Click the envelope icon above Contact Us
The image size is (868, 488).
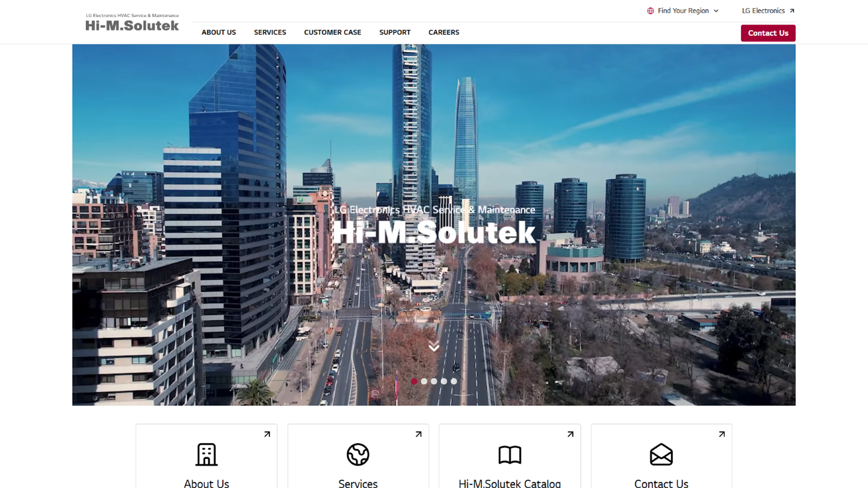click(661, 454)
